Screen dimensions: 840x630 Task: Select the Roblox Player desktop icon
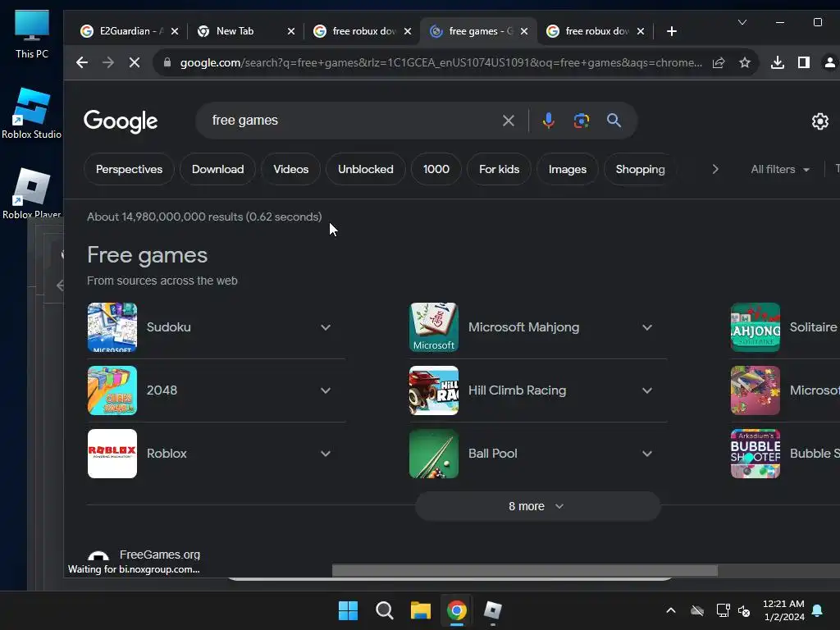click(x=32, y=194)
